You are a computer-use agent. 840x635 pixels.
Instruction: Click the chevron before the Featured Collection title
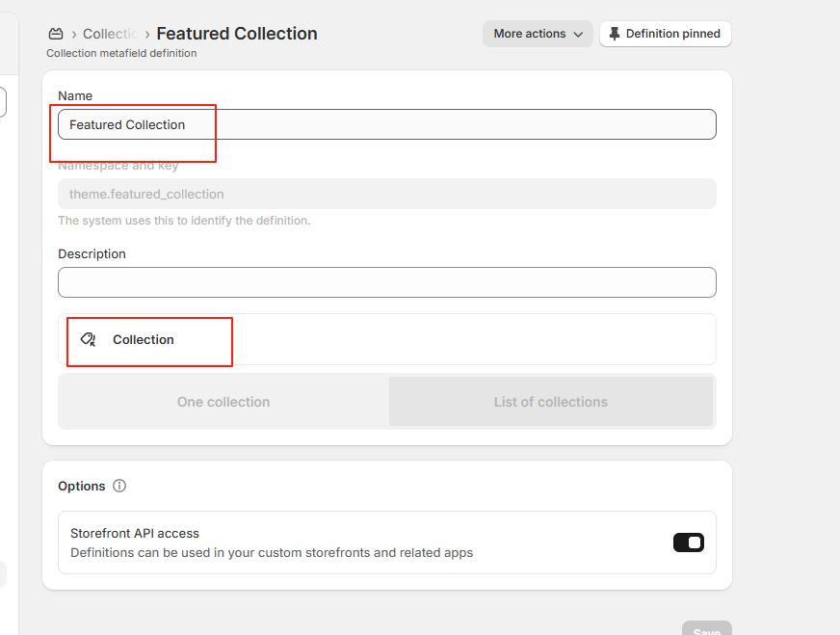(146, 35)
